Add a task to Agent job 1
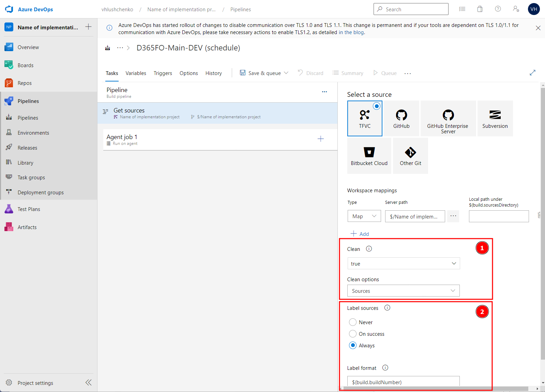This screenshot has width=545, height=392. [320, 139]
